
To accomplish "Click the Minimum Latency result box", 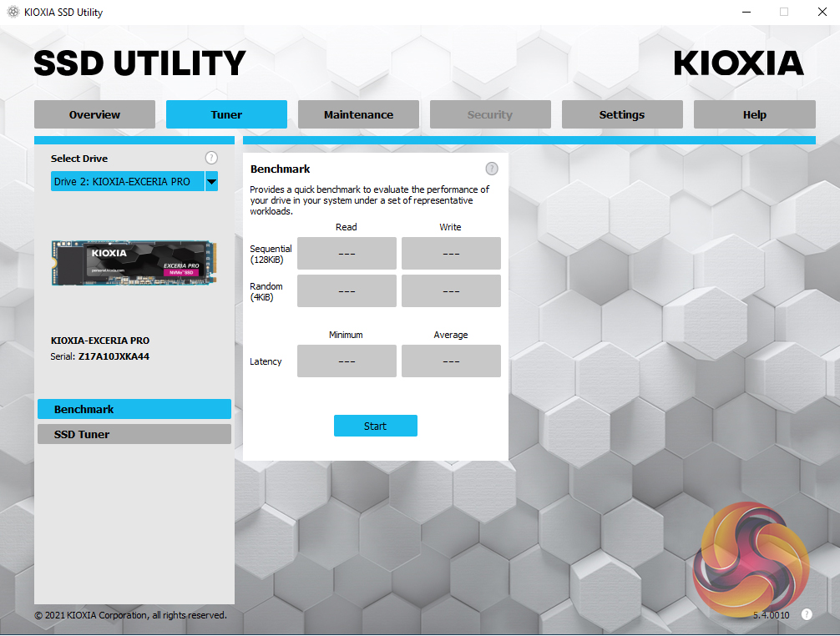I will click(x=347, y=361).
